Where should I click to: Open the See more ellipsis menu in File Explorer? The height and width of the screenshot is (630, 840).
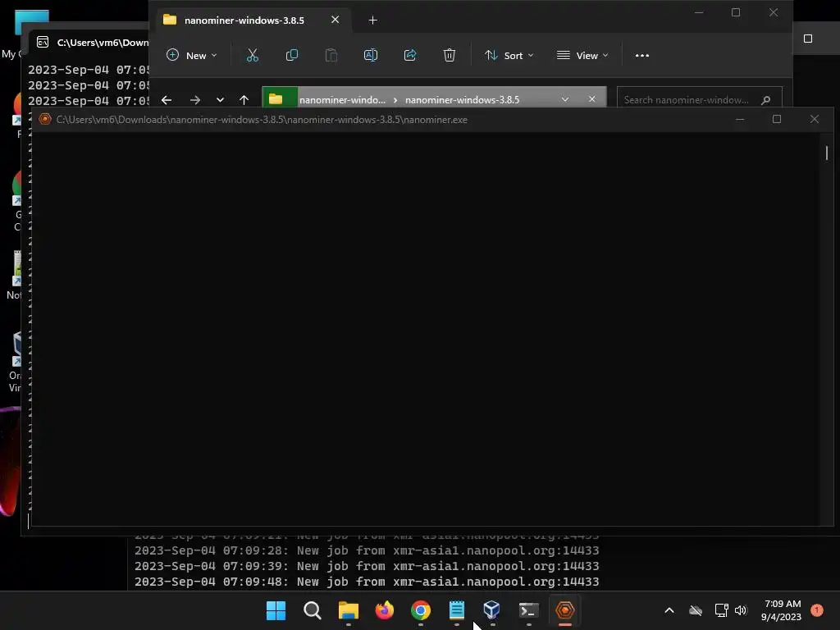coord(641,55)
